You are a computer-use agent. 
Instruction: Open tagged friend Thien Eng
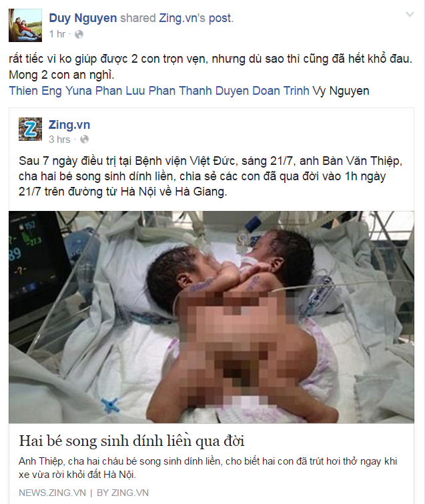pos(35,91)
